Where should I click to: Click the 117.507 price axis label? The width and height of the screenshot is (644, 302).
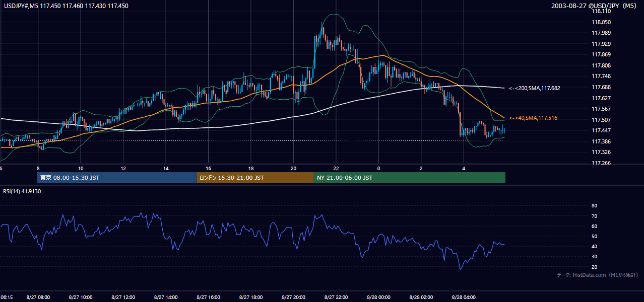tap(601, 120)
